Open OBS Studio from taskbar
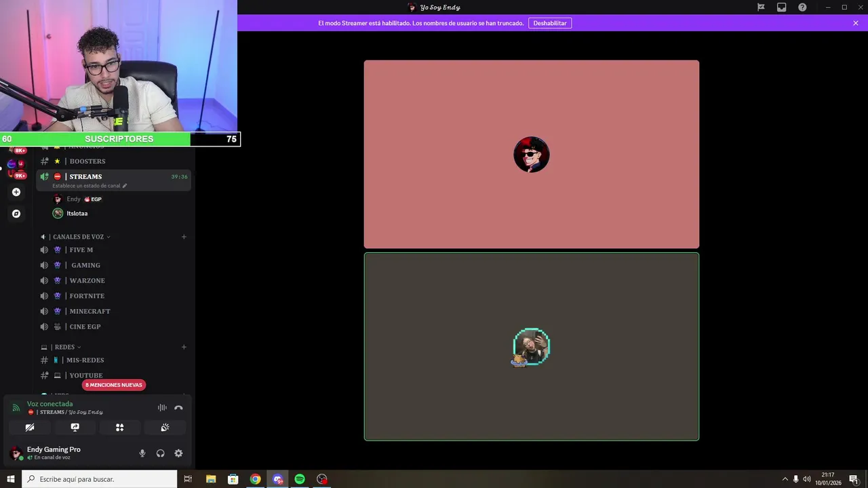 pyautogui.click(x=322, y=479)
